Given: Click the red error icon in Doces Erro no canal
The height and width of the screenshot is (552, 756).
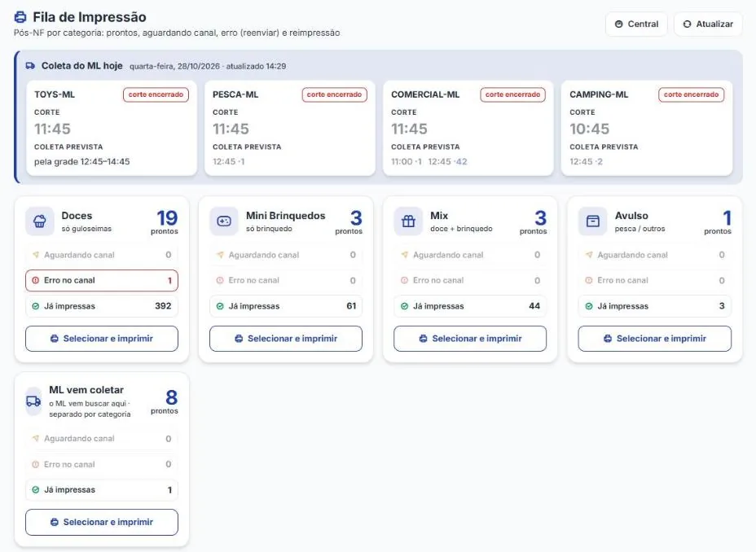Looking at the screenshot, I should tap(35, 280).
